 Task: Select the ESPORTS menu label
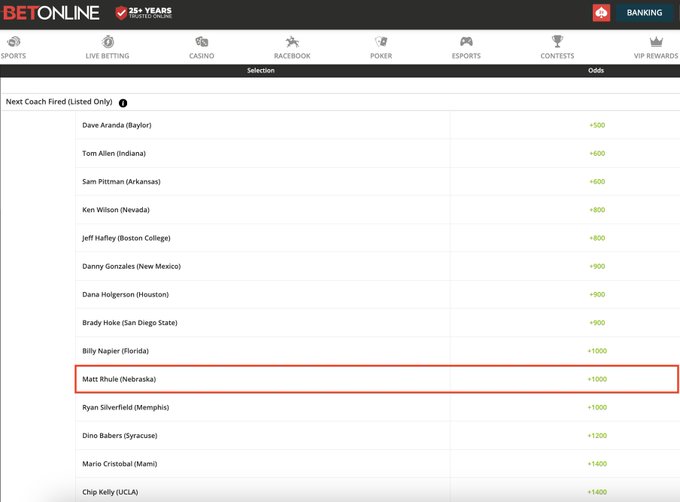coord(466,56)
